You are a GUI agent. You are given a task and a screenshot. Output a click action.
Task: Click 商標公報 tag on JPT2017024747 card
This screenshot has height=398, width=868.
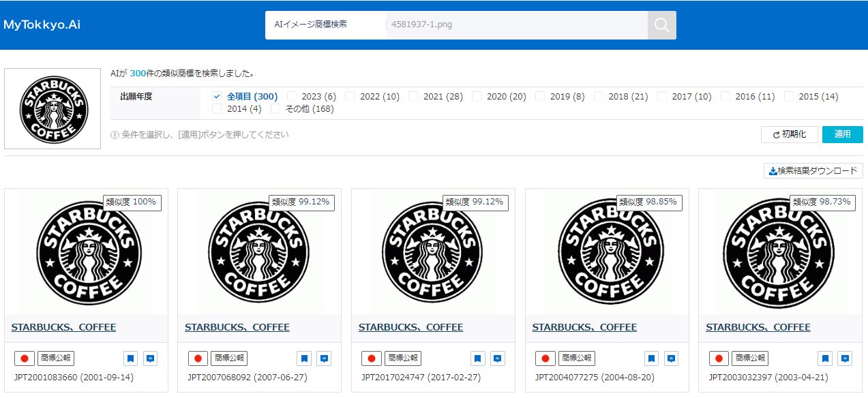tap(403, 358)
